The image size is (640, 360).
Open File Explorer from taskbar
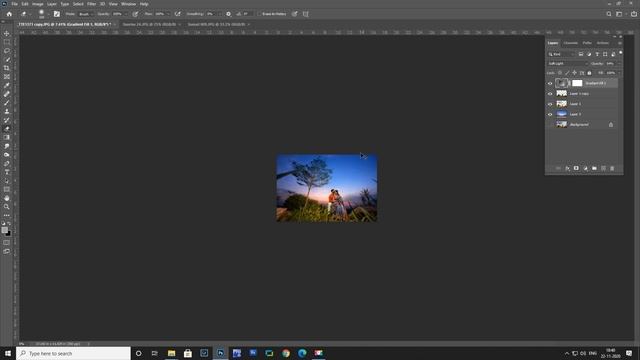tap(171, 353)
